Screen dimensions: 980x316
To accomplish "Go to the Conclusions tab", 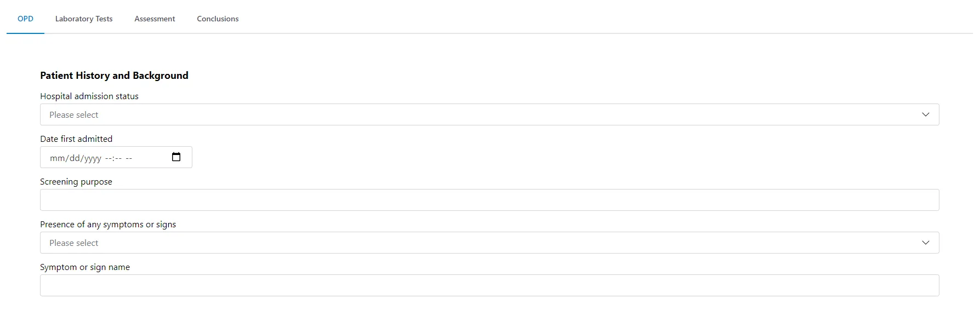I will click(218, 19).
